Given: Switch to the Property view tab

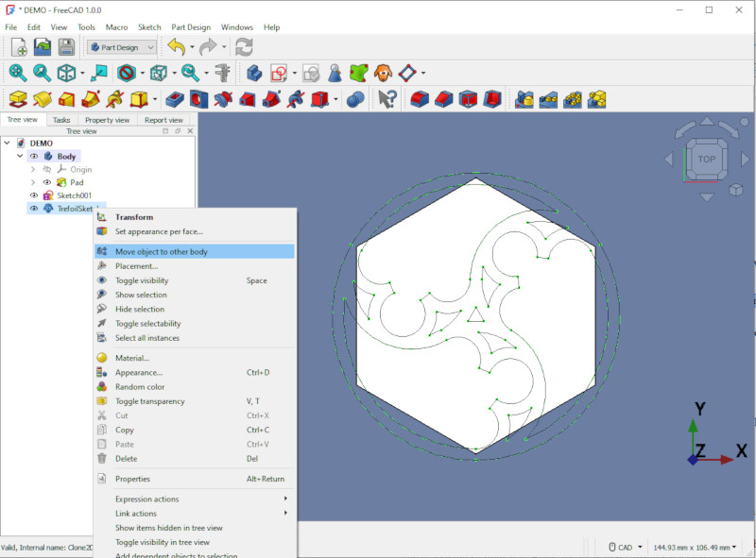Looking at the screenshot, I should pos(107,120).
